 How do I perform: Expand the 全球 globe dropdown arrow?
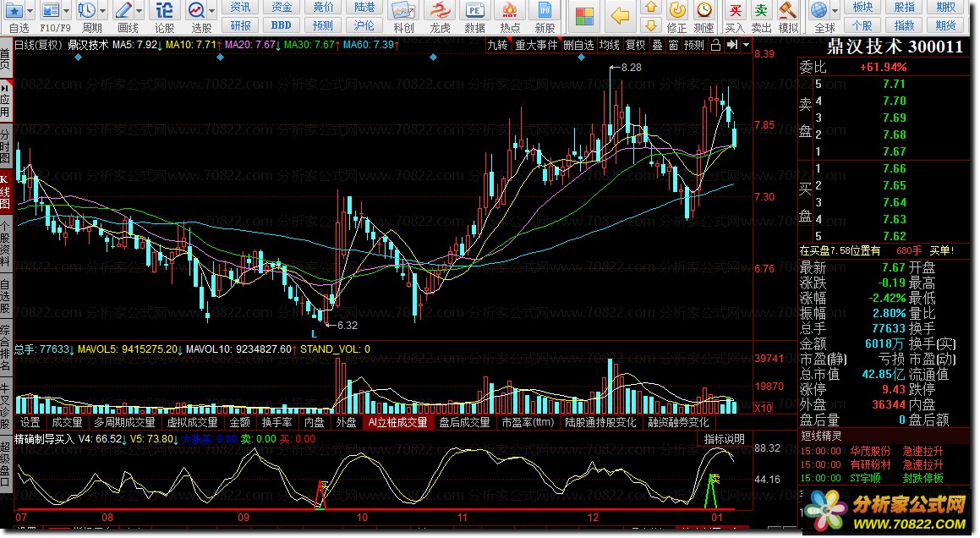835,11
